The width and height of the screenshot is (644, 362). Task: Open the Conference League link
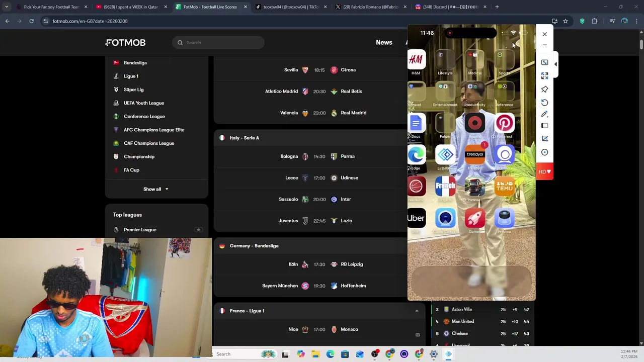point(144,117)
